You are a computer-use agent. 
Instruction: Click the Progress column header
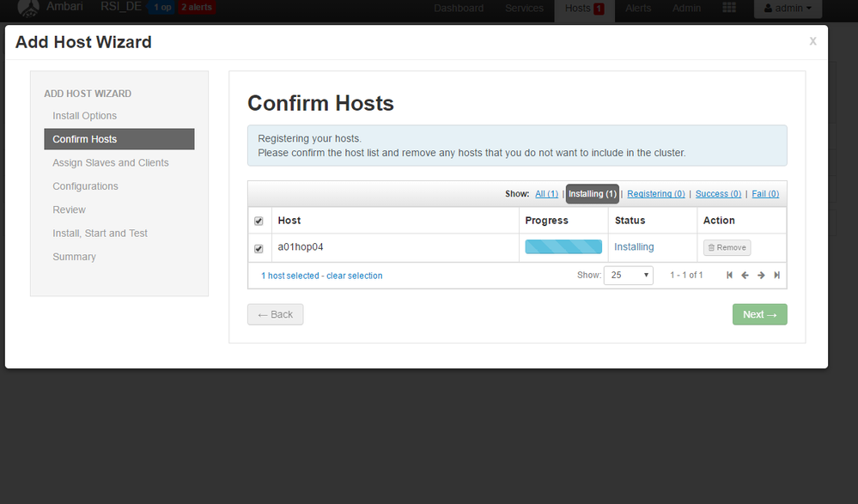[546, 221]
